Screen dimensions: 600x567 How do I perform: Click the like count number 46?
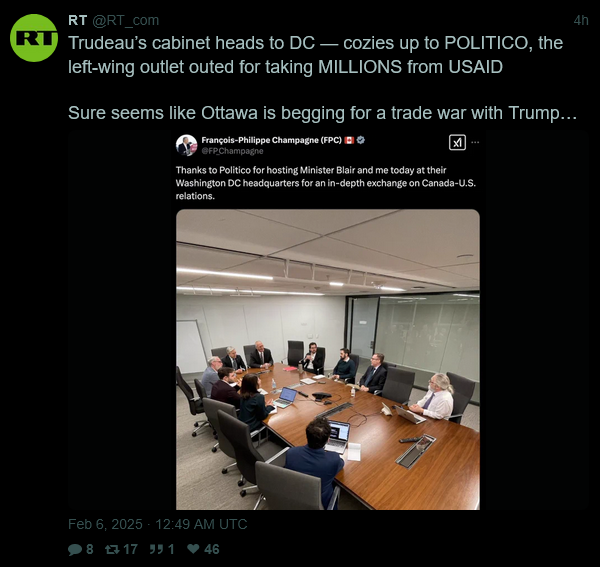pos(212,549)
